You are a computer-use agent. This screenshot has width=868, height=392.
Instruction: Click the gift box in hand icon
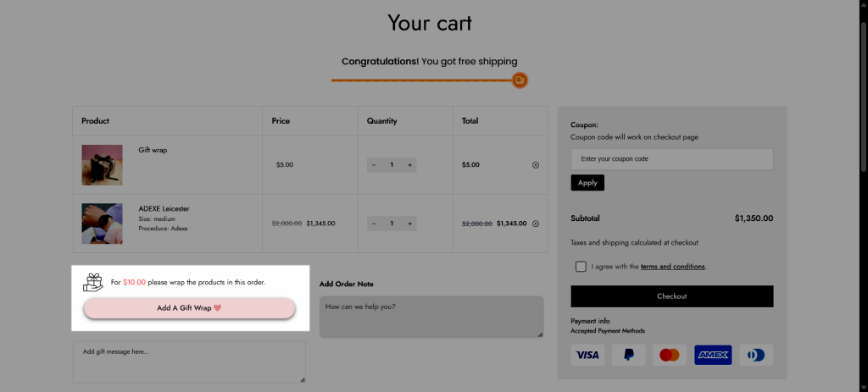pos(93,282)
